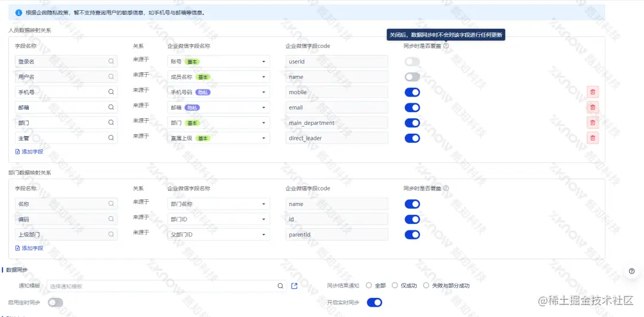Turn off overwrite for email field
The image size is (644, 317).
(x=413, y=107)
